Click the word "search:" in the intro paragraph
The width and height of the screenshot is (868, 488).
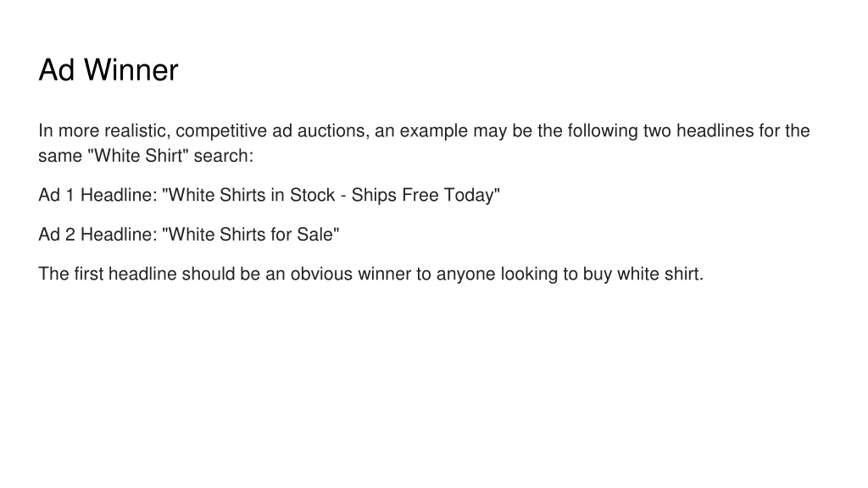click(x=224, y=156)
